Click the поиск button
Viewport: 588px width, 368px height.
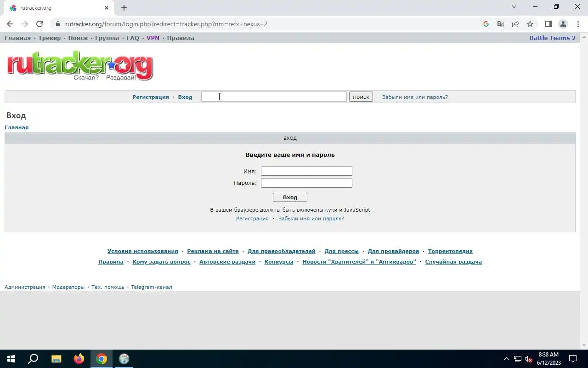pyautogui.click(x=361, y=97)
